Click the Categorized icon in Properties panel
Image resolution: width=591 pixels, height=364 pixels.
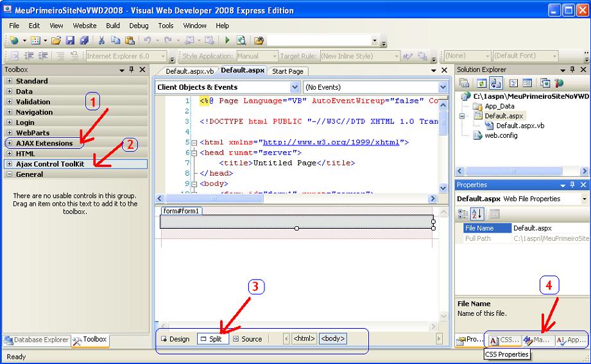(x=463, y=214)
